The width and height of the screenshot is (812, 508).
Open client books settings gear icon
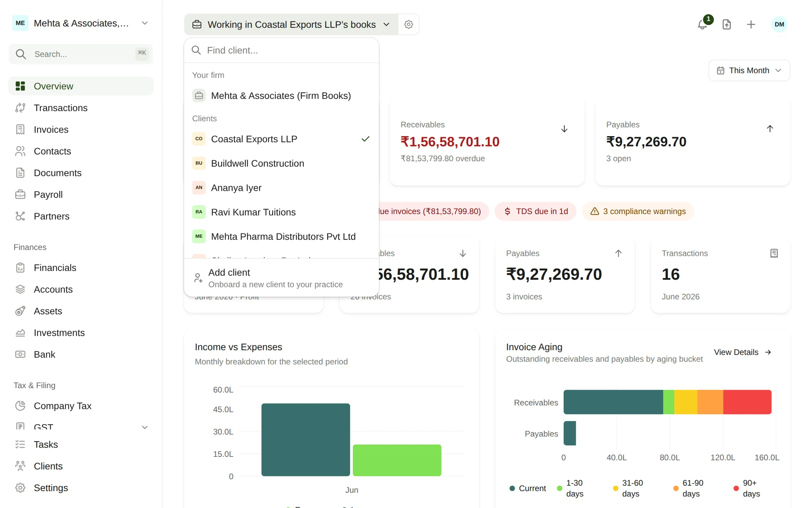(408, 24)
